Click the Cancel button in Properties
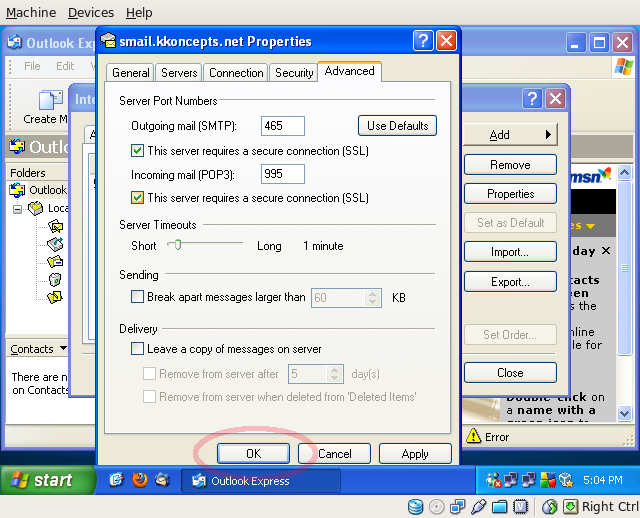 pos(334,454)
